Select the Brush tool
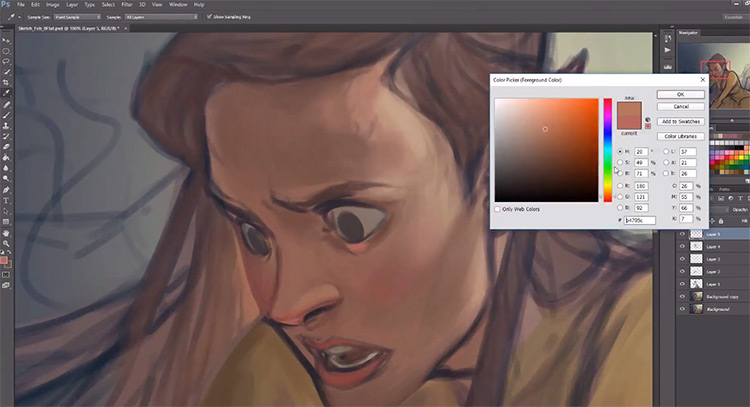The width and height of the screenshot is (750, 407). [6, 115]
